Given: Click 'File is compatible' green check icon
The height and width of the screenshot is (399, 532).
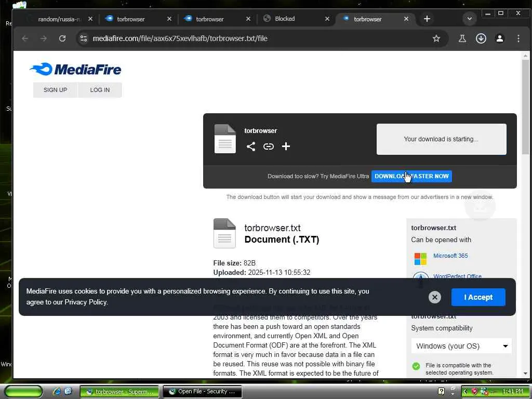Looking at the screenshot, I should (x=416, y=366).
